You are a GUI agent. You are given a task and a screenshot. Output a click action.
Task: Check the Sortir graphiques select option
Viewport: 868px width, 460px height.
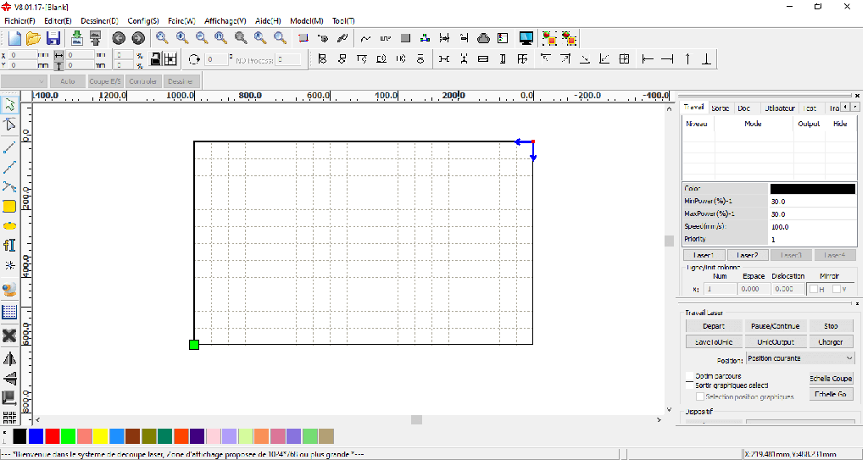tap(689, 385)
